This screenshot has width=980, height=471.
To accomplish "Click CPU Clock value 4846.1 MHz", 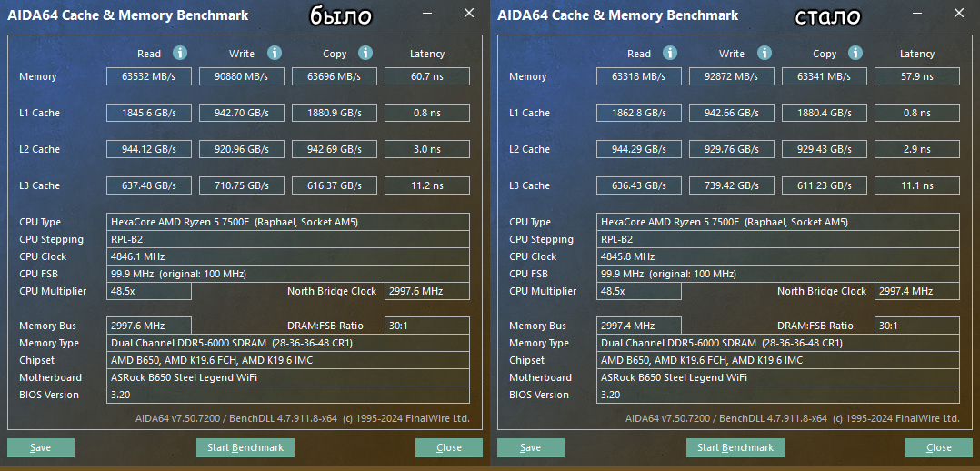I will [288, 256].
